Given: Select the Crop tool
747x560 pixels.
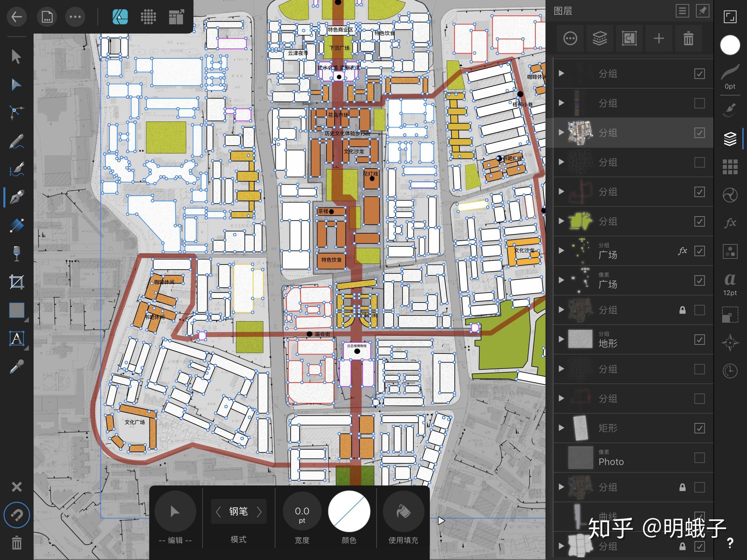Looking at the screenshot, I should point(16,282).
